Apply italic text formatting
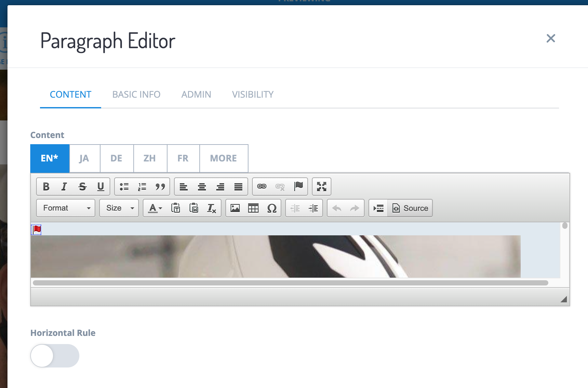The image size is (588, 388). 64,187
